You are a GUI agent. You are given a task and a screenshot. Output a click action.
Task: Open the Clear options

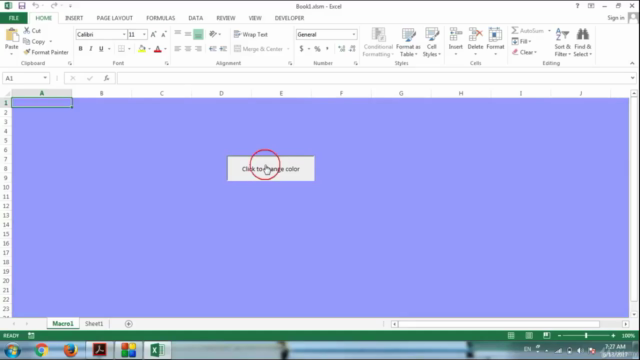click(524, 52)
